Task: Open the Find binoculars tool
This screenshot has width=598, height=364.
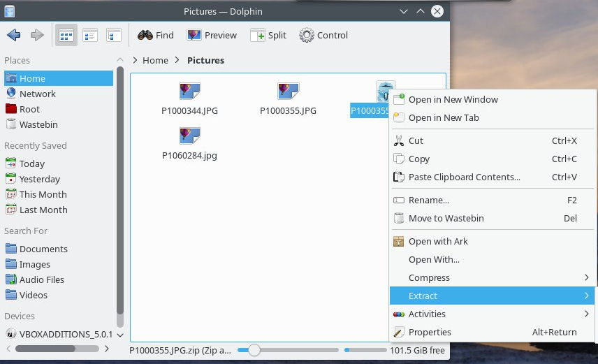Action: point(156,35)
